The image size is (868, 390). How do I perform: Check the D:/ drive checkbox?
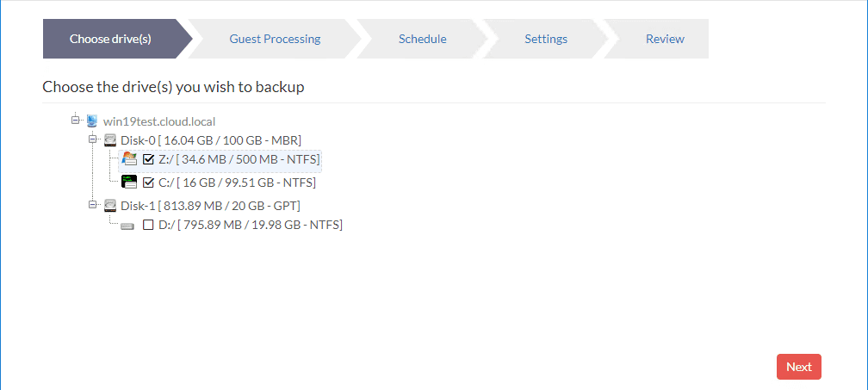(148, 225)
